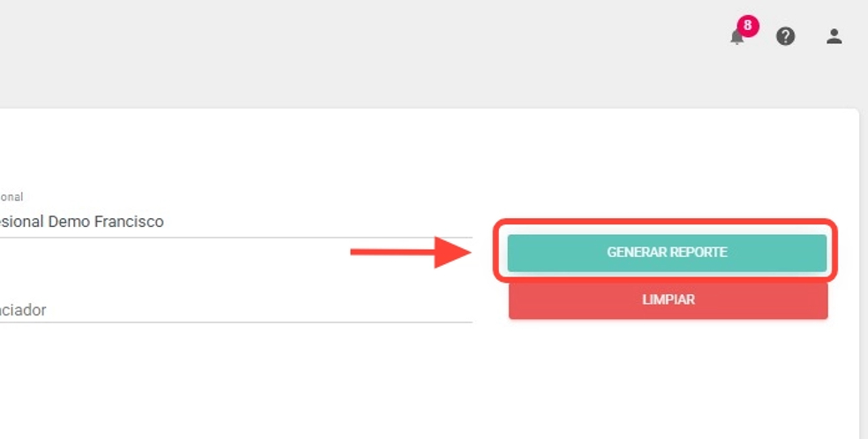Click the gray strip right of the white card
The image size is (868, 439).
864,265
